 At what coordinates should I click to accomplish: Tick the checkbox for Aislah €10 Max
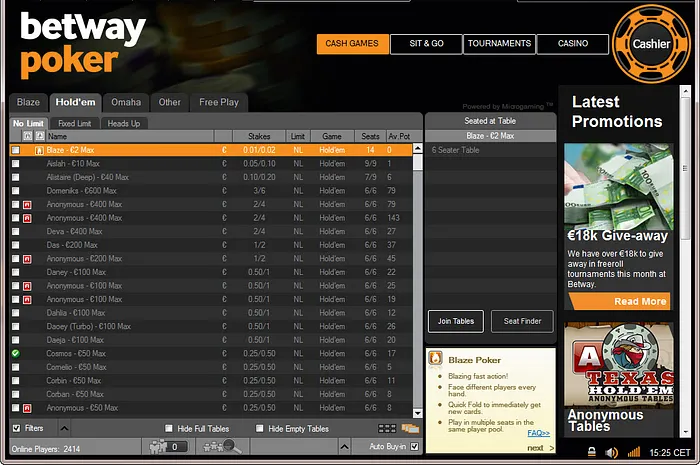click(16, 164)
